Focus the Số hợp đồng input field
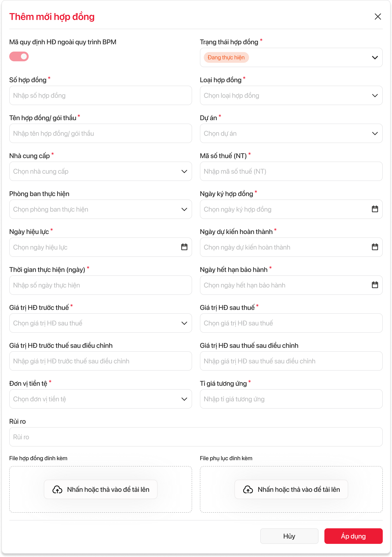This screenshot has height=557, width=392. [x=100, y=96]
